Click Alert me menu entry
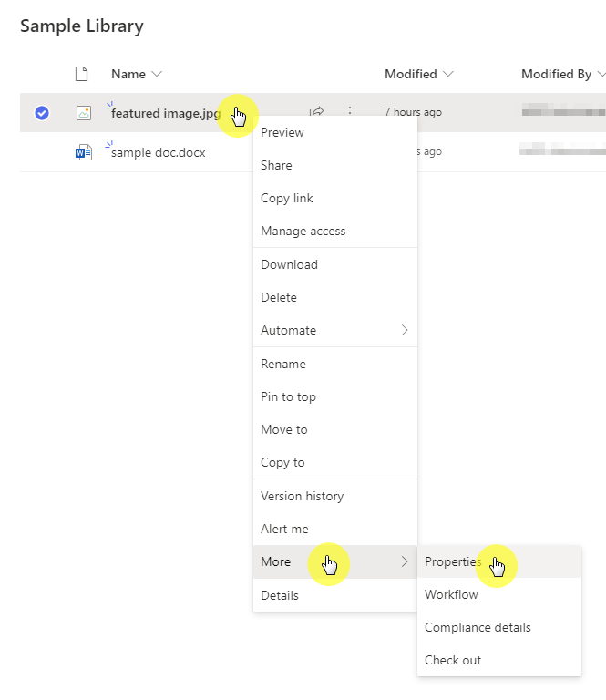This screenshot has height=700, width=606. [335, 529]
